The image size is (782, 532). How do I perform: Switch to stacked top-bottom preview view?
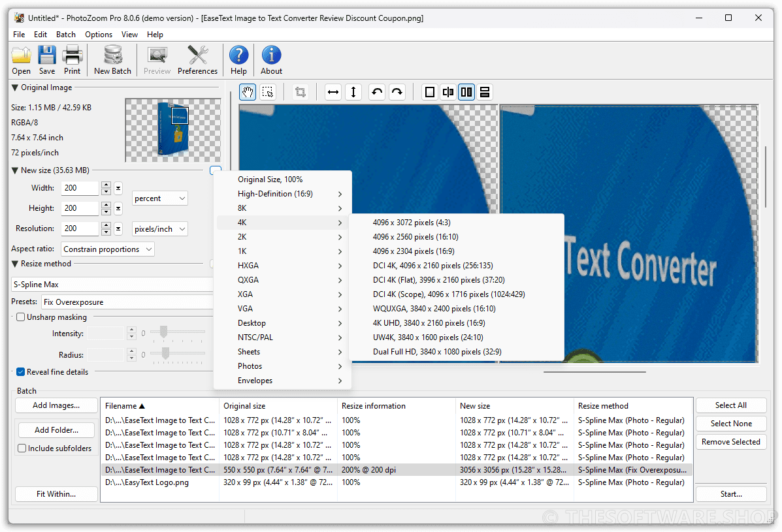click(x=485, y=92)
